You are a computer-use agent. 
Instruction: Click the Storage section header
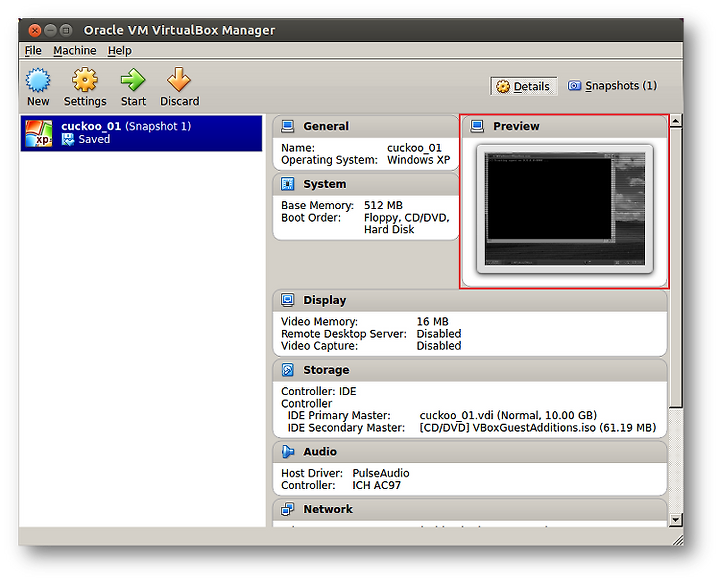[x=470, y=370]
